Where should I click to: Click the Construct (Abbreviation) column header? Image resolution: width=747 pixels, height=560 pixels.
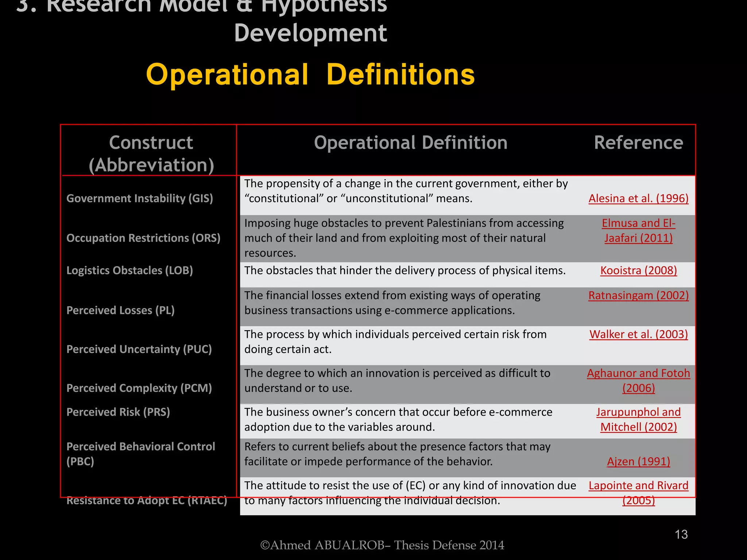coord(151,153)
